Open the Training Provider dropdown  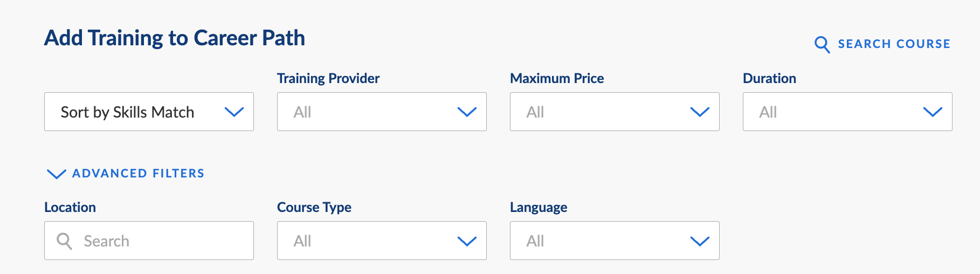[382, 112]
